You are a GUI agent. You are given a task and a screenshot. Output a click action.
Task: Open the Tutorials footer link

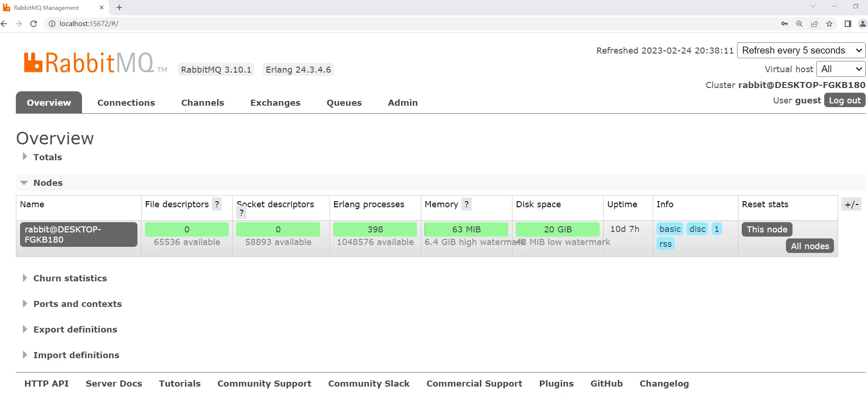(180, 383)
